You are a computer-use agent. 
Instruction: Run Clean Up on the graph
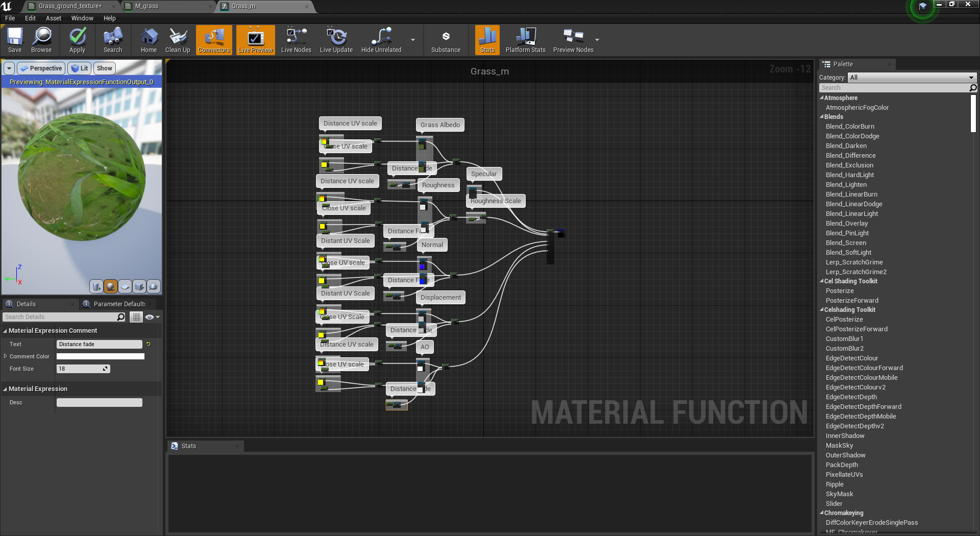pyautogui.click(x=178, y=40)
